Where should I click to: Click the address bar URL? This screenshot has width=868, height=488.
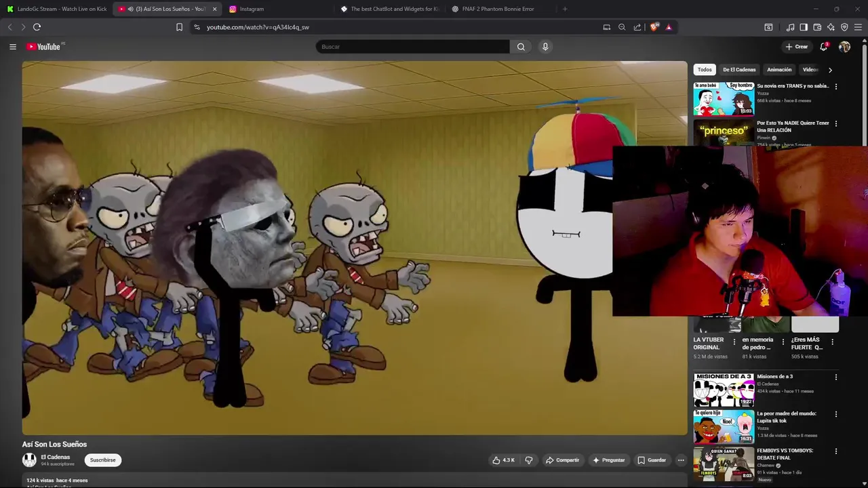point(258,27)
